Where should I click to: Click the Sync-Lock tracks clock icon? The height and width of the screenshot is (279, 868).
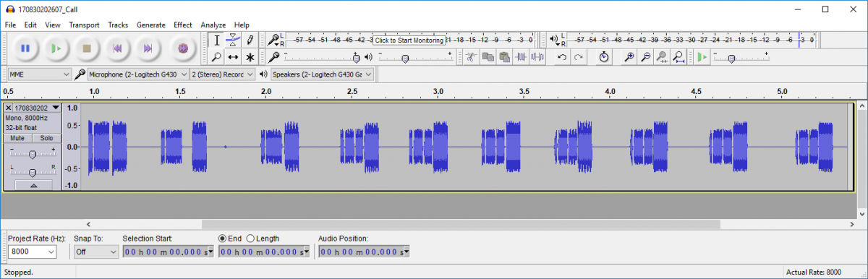point(604,57)
